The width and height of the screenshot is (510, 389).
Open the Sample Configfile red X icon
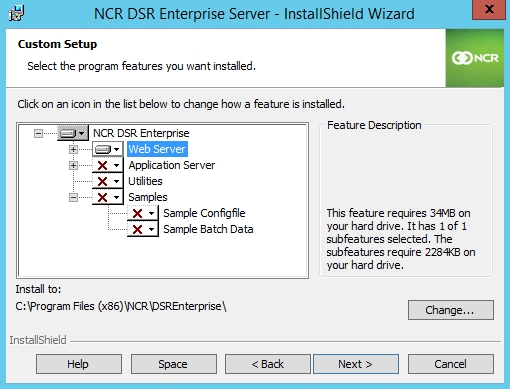click(142, 213)
